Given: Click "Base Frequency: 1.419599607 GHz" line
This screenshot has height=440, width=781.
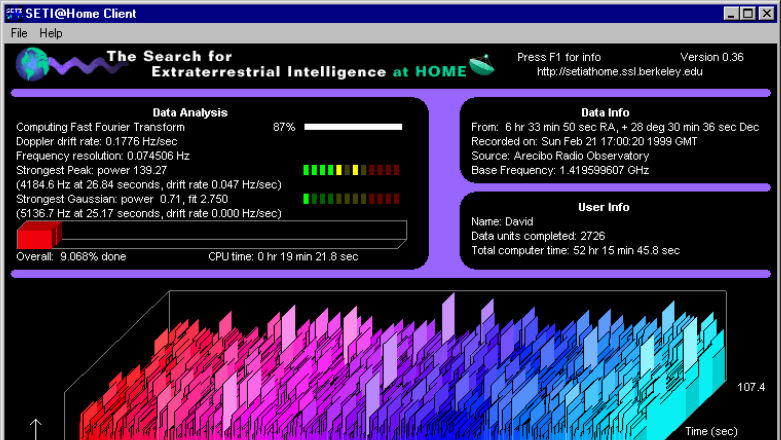Looking at the screenshot, I should [x=560, y=170].
